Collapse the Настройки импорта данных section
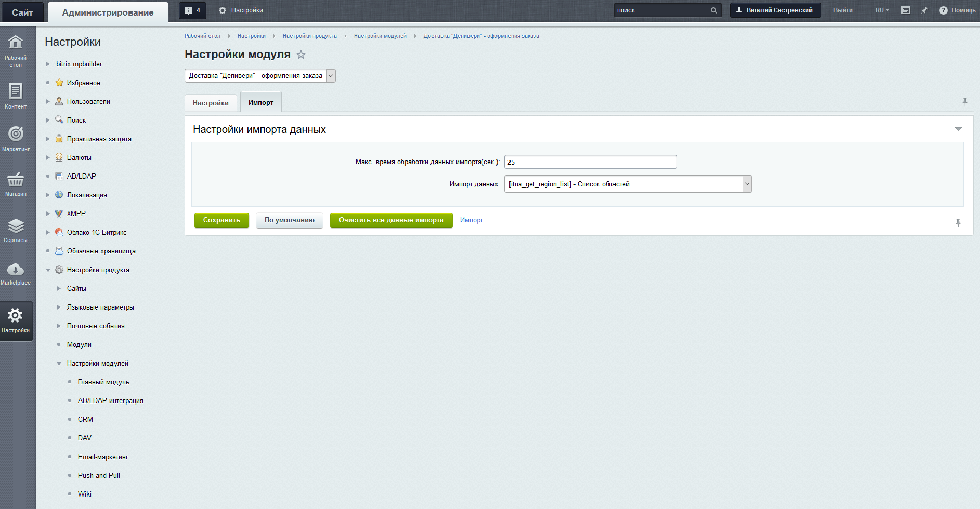Image resolution: width=980 pixels, height=509 pixels. (x=958, y=129)
